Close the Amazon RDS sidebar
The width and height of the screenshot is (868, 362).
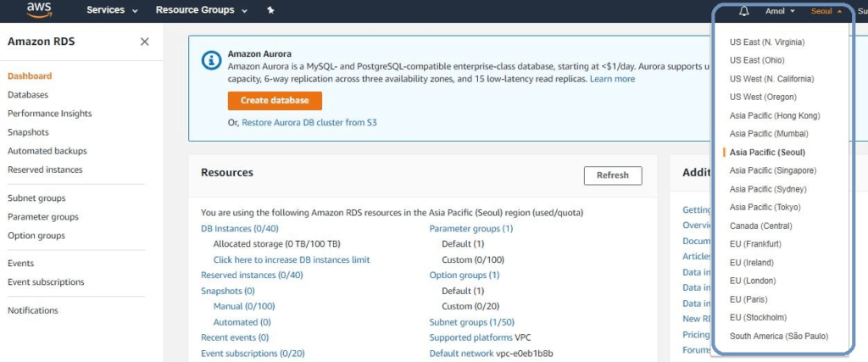[x=144, y=42]
